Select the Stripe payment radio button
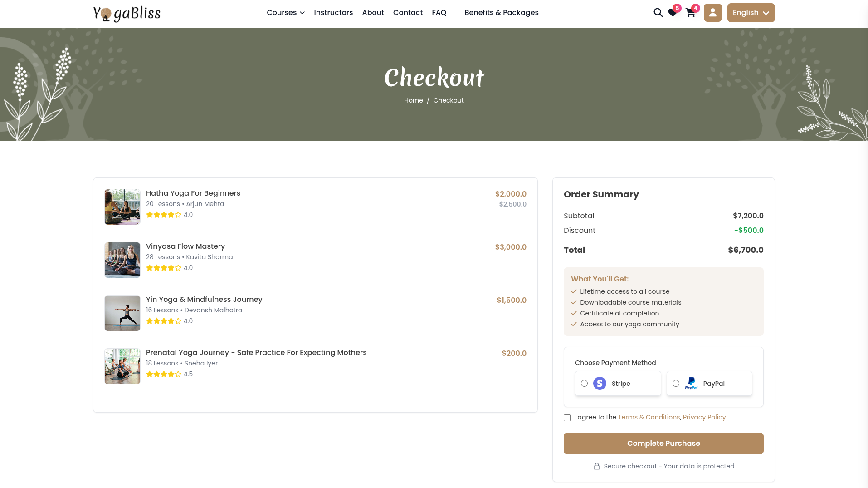Screen dimensions: 868x488 [x=585, y=384]
